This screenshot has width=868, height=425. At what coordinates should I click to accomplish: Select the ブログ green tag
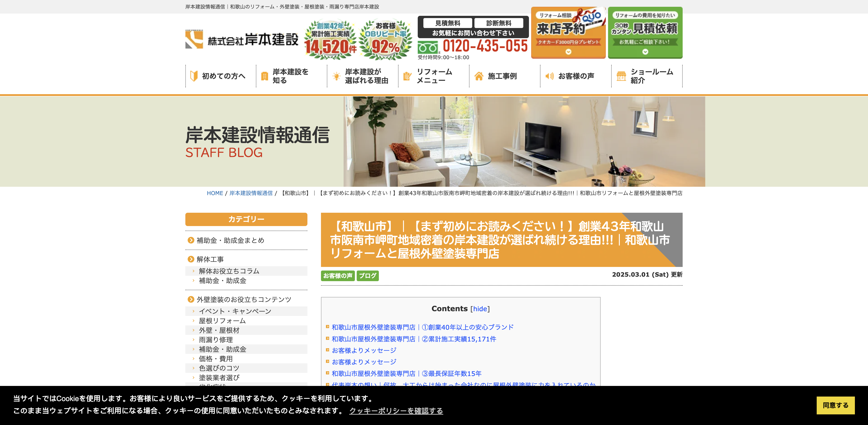[x=367, y=276]
